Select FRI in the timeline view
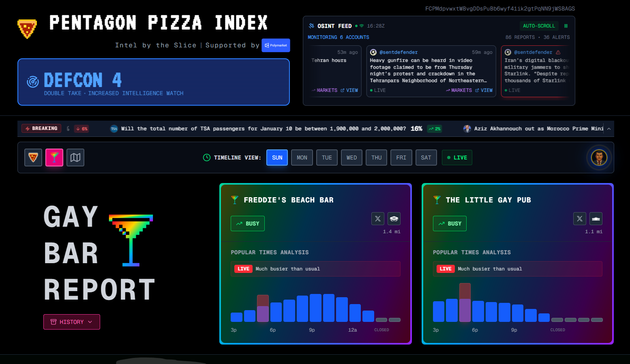Image resolution: width=630 pixels, height=364 pixels. [401, 158]
